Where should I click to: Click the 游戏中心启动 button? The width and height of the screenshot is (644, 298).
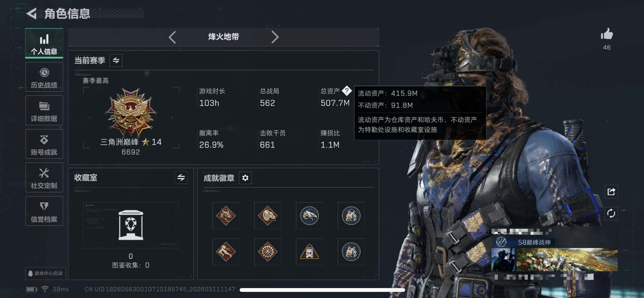(x=46, y=273)
